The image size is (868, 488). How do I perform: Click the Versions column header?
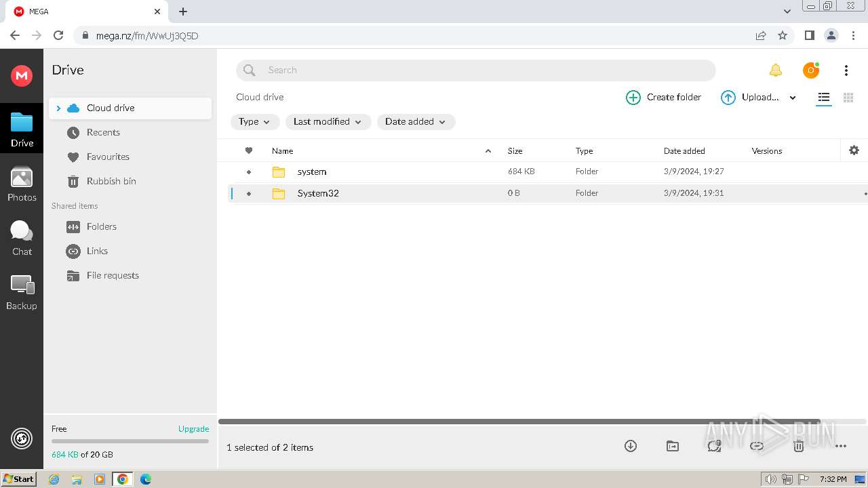767,150
